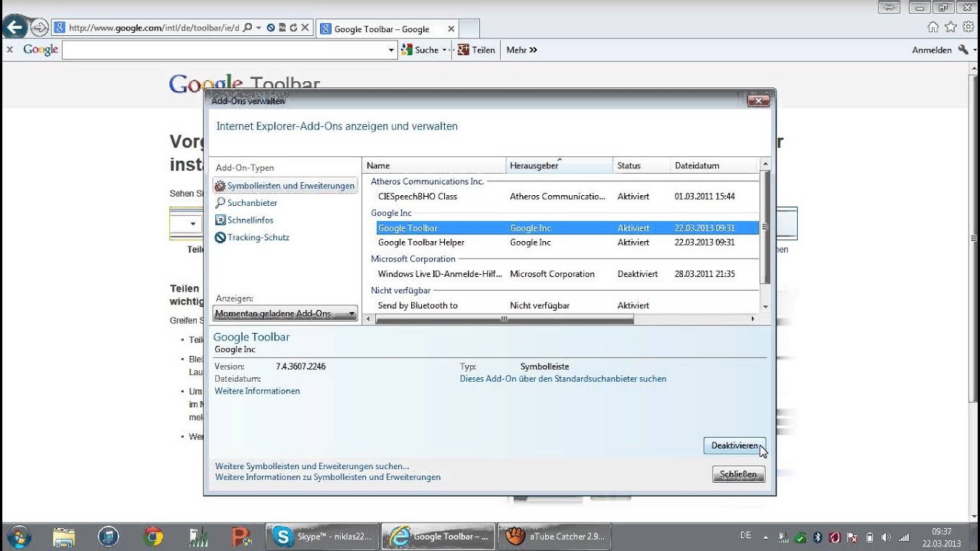980x551 pixels.
Task: Switch to Skype in the taskbar
Action: (x=322, y=536)
